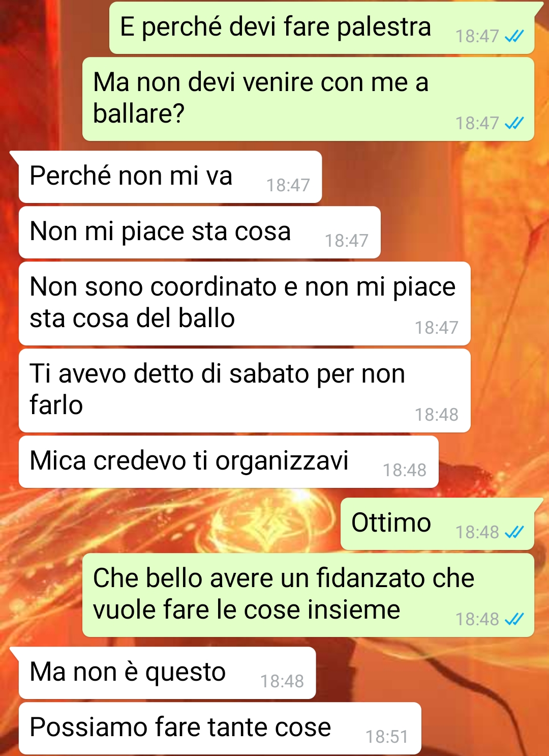Tap the green 'Ottimo' message bubble
Viewport: 549px width, 756px height.
pyautogui.click(x=437, y=524)
